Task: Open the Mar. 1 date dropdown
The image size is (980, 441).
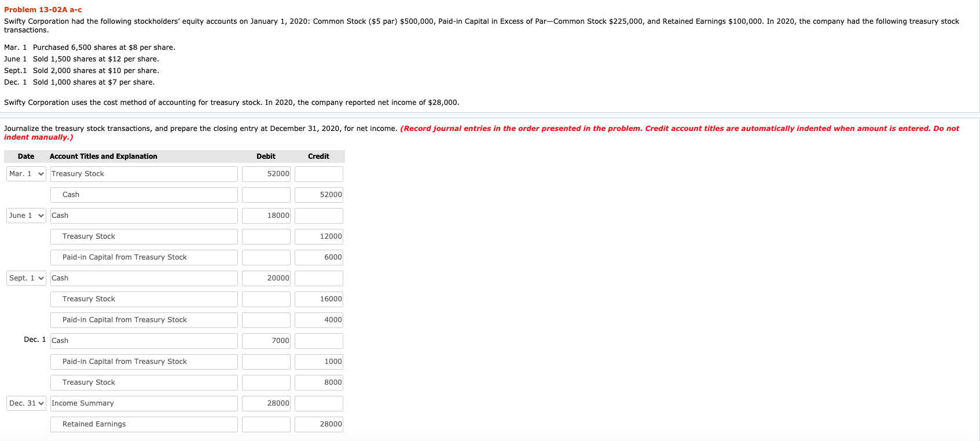Action: pyautogui.click(x=26, y=174)
